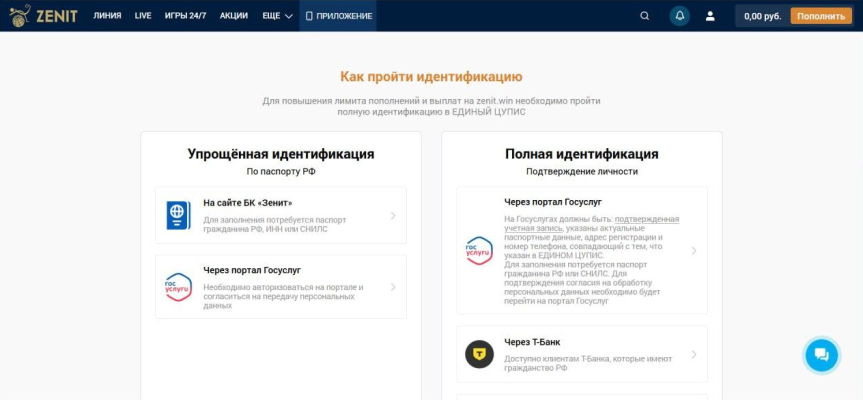Select «Через Т-Банк» identification option title
The width and height of the screenshot is (863, 400).
click(x=532, y=342)
